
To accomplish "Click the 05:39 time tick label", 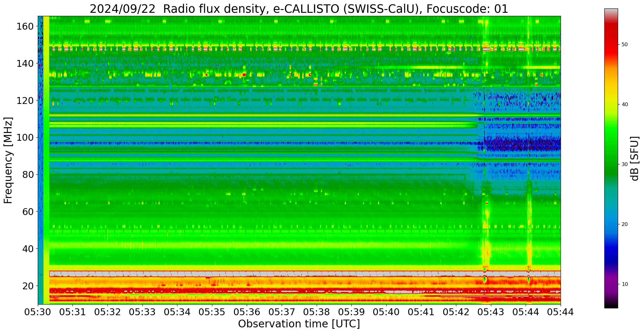I will [352, 312].
